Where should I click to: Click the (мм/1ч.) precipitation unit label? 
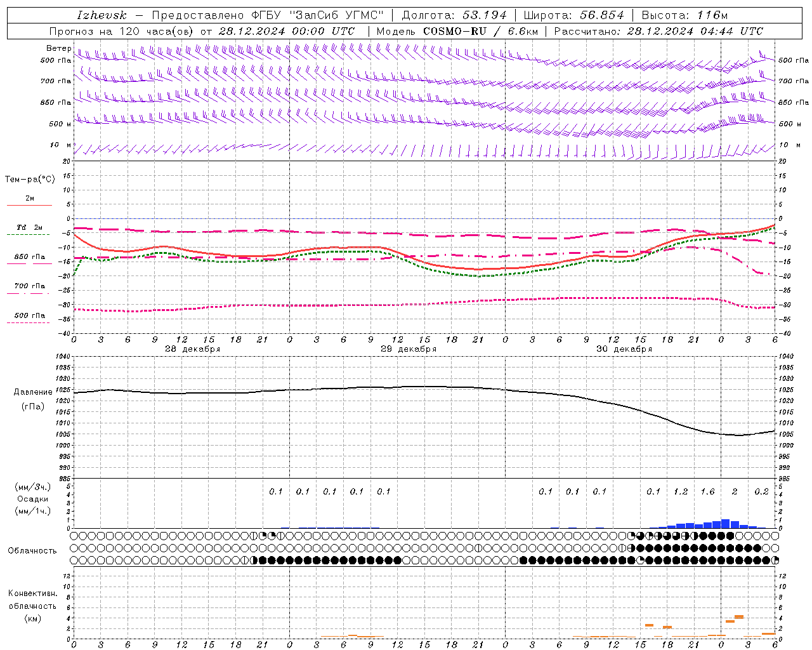point(32,510)
